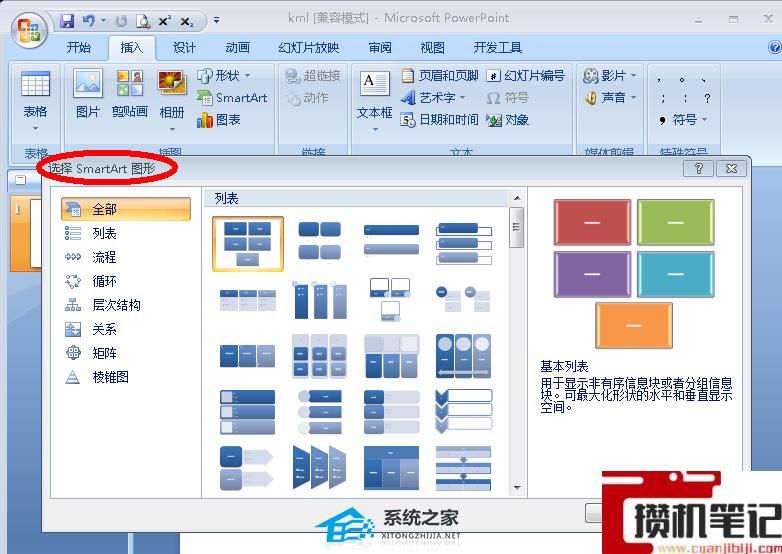The image size is (782, 554).
Task: Pick the chevron list layout in fourth row
Action: (463, 411)
